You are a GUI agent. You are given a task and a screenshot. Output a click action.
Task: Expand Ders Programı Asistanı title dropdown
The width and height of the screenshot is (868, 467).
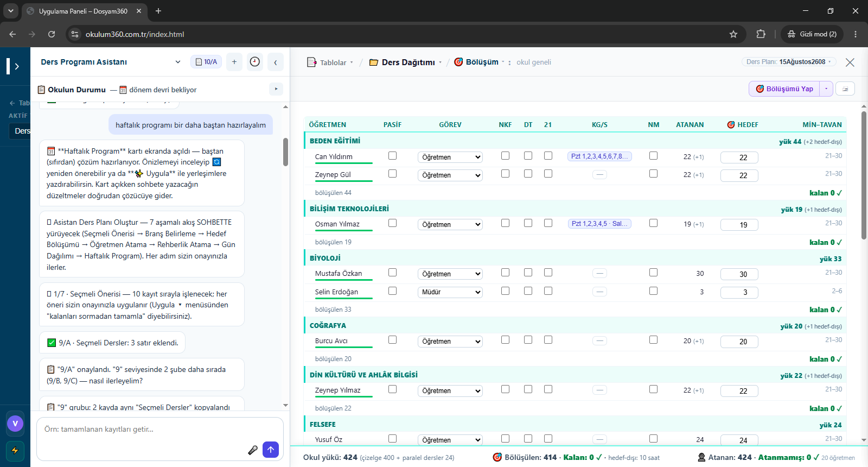click(178, 62)
